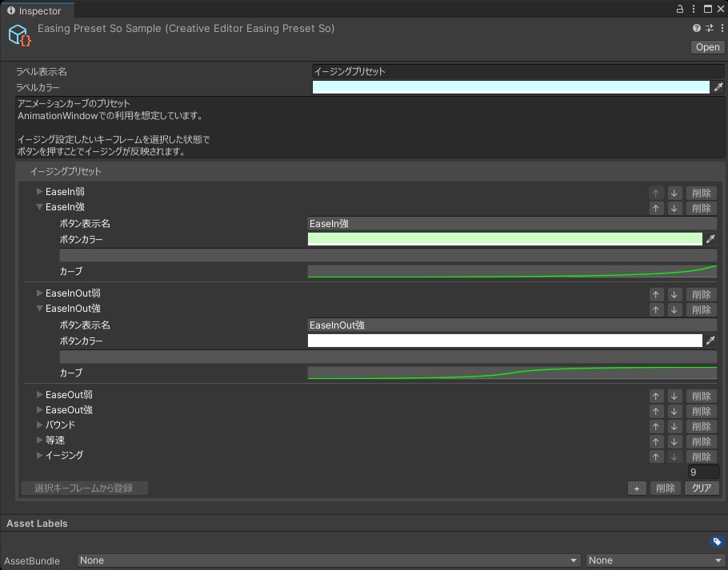Click the + button to add a preset
Screen dimensions: 728x570
pos(636,488)
